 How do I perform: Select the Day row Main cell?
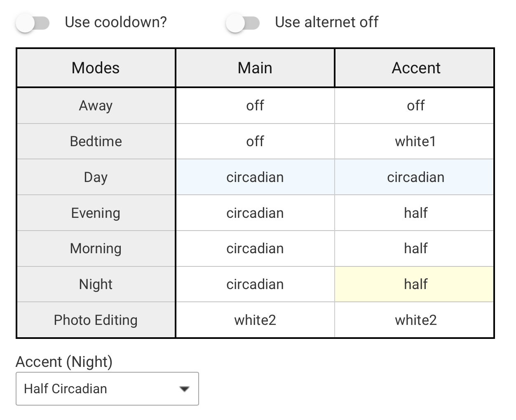coord(255,177)
